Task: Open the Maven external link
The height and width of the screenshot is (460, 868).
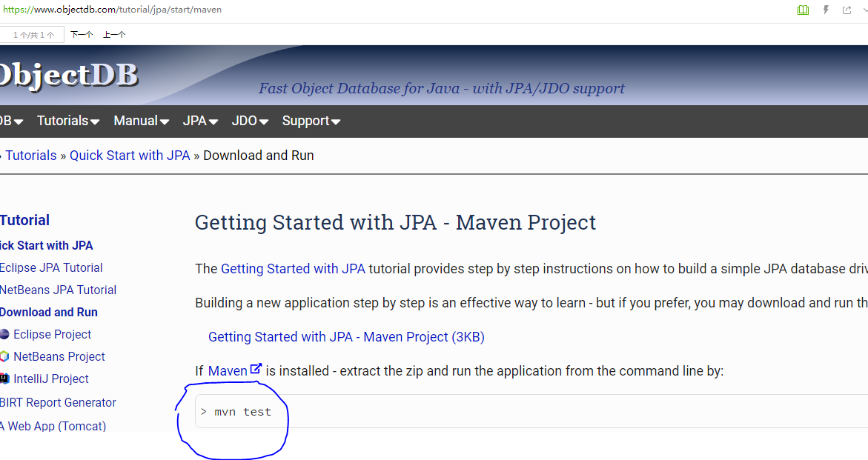Action: tap(235, 370)
